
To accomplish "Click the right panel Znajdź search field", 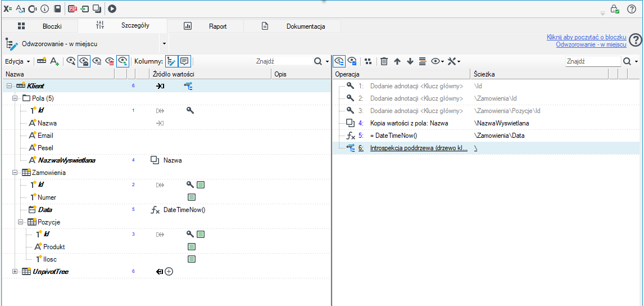I will tap(593, 61).
